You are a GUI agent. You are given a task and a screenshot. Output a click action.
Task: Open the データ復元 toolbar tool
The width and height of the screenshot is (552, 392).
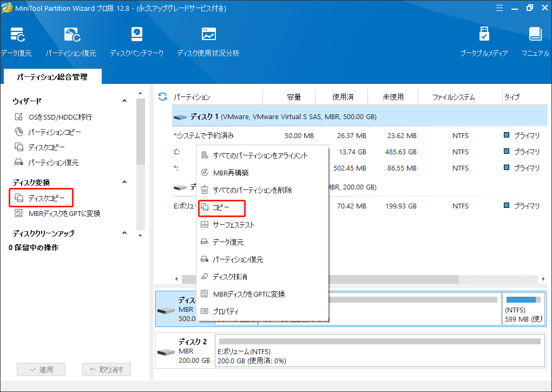click(x=17, y=42)
